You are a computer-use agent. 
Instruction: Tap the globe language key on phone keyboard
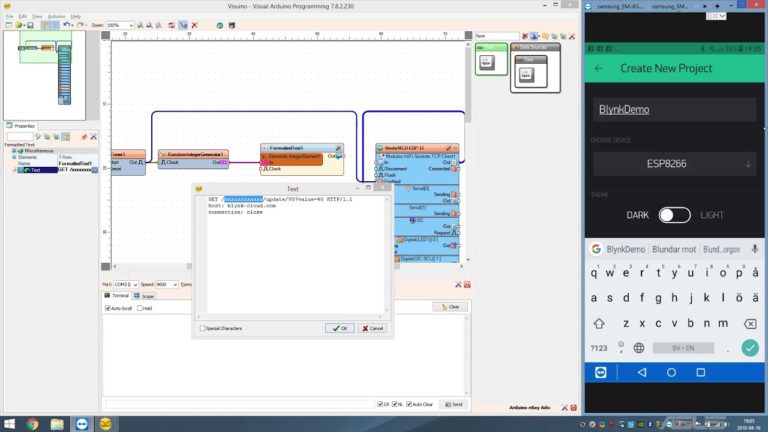click(639, 348)
